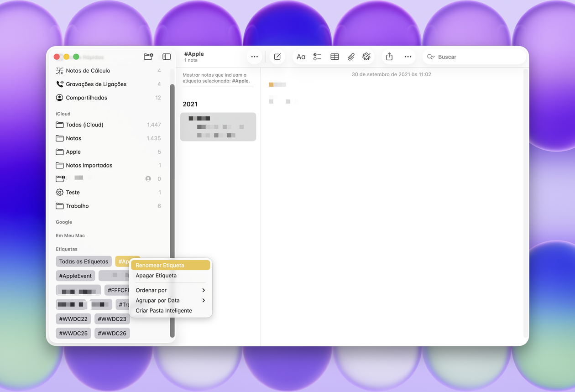The width and height of the screenshot is (575, 392).
Task: Open the toolbar overflow ellipsis next to share
Action: click(408, 57)
